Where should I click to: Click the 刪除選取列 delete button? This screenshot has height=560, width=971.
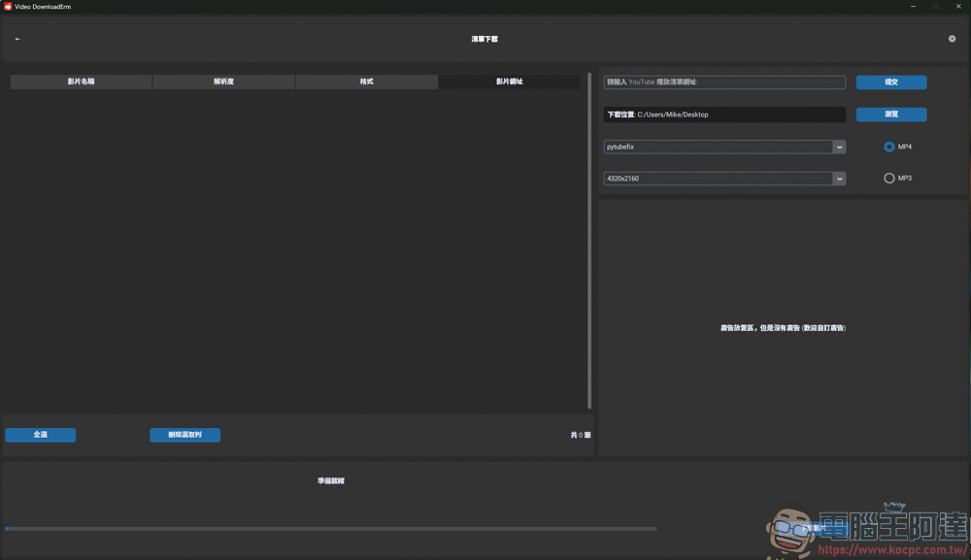(x=184, y=435)
